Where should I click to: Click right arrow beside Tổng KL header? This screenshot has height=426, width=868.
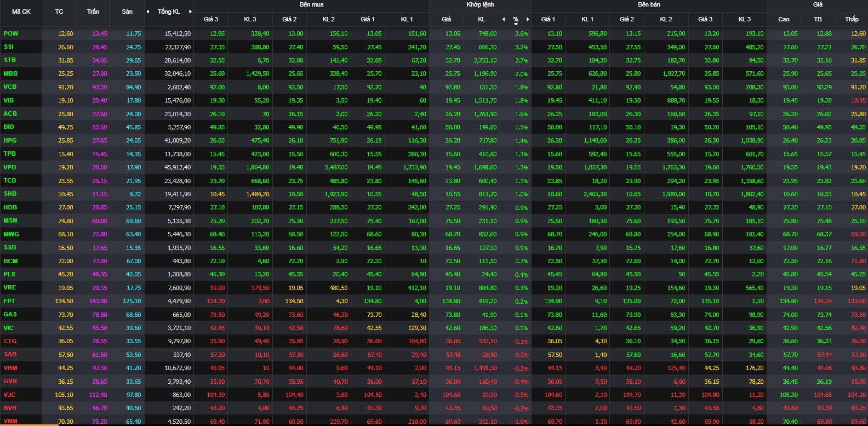[x=190, y=12]
